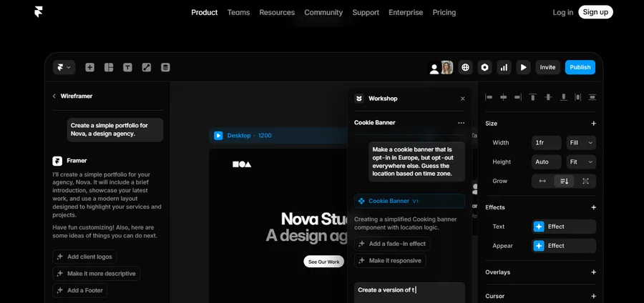
Task: Choose the Add client logos suggestion
Action: point(84,257)
